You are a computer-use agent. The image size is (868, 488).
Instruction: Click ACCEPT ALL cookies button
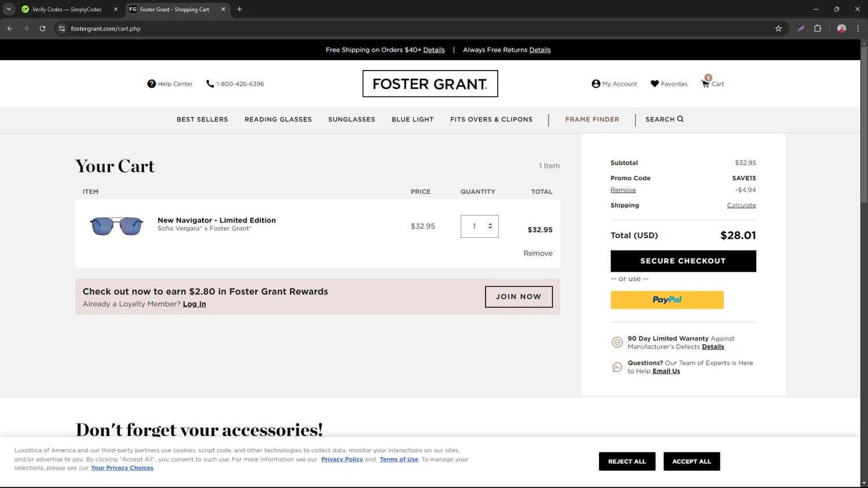(692, 461)
